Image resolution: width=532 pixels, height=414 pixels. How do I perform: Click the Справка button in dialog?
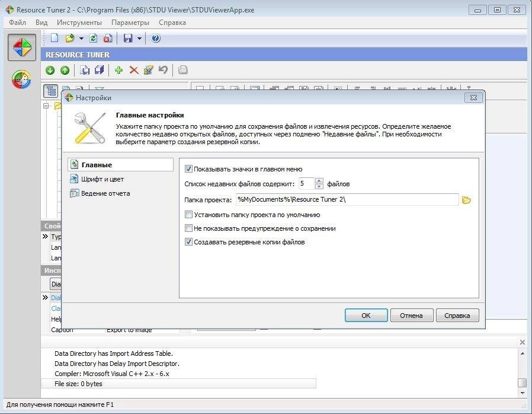[457, 316]
